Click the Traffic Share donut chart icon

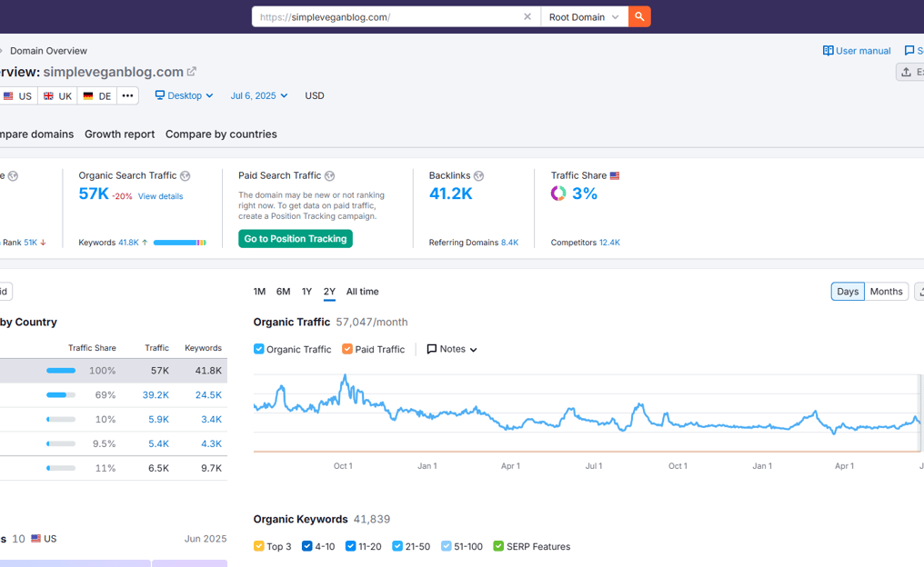tap(558, 194)
